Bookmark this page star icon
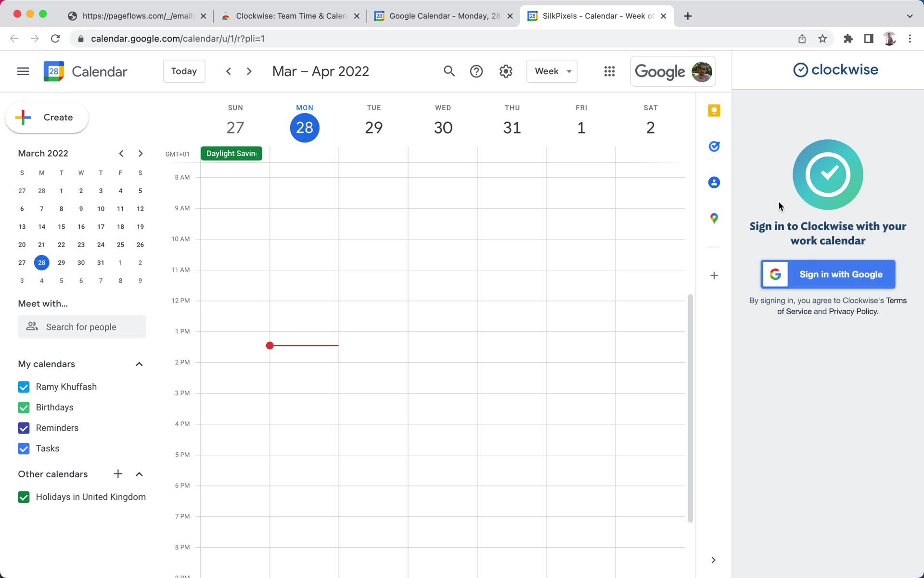The image size is (924, 578). click(822, 39)
